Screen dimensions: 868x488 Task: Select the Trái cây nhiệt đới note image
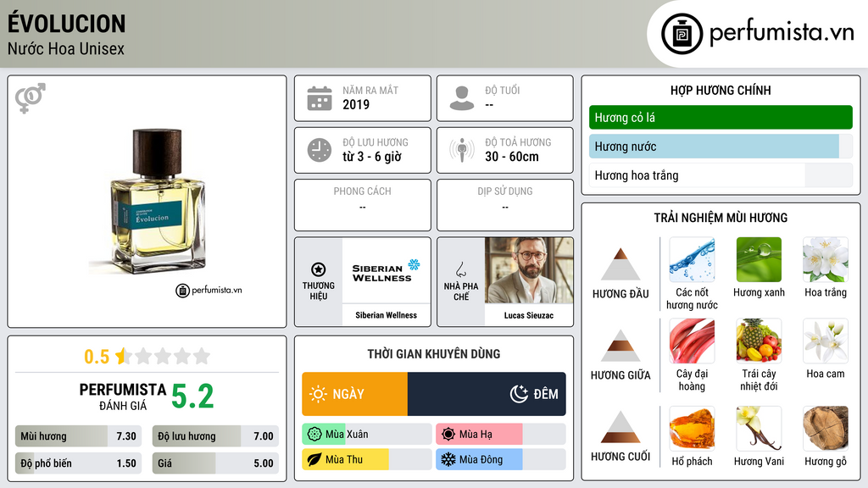click(x=759, y=341)
